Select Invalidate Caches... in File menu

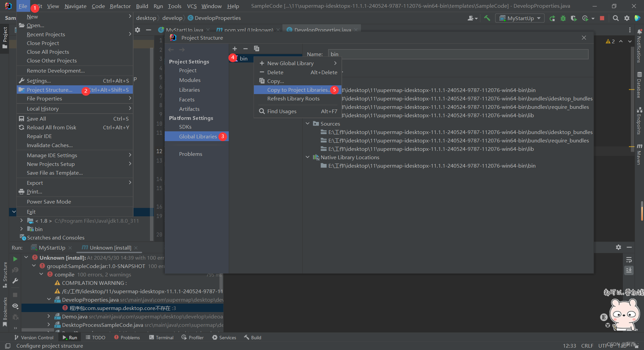(75, 145)
